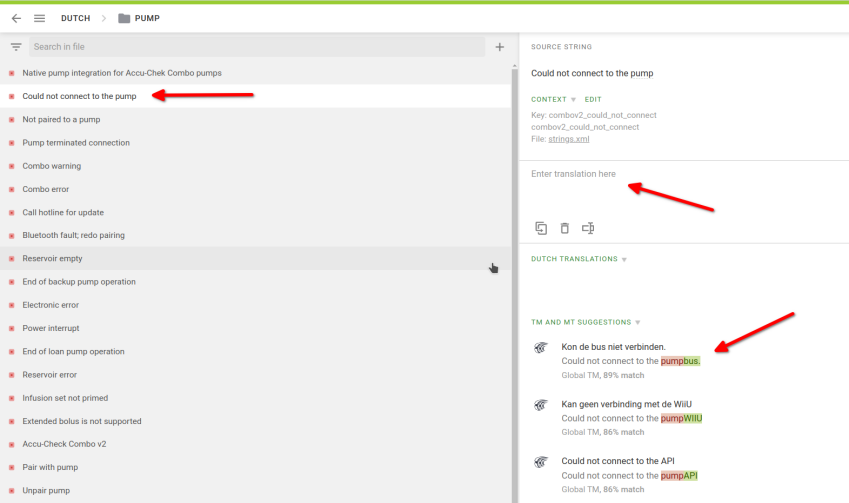This screenshot has width=849, height=503.
Task: Select string 'Combo error'
Action: (x=45, y=190)
